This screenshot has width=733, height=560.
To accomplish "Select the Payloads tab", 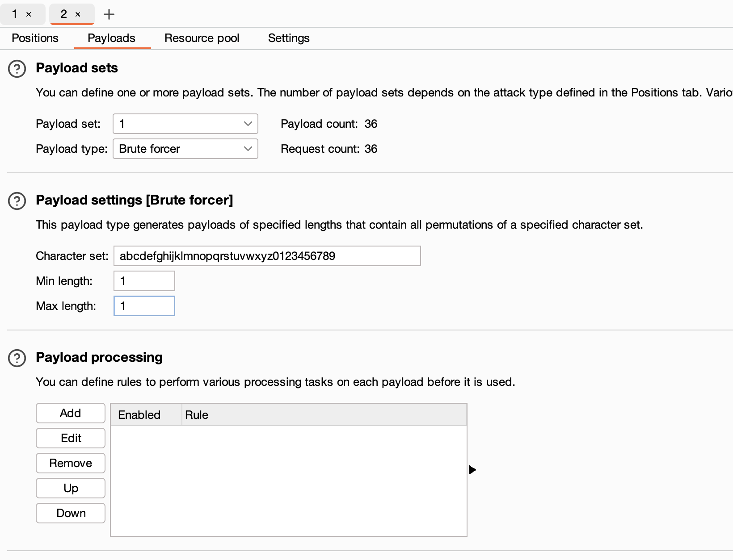I will click(111, 38).
